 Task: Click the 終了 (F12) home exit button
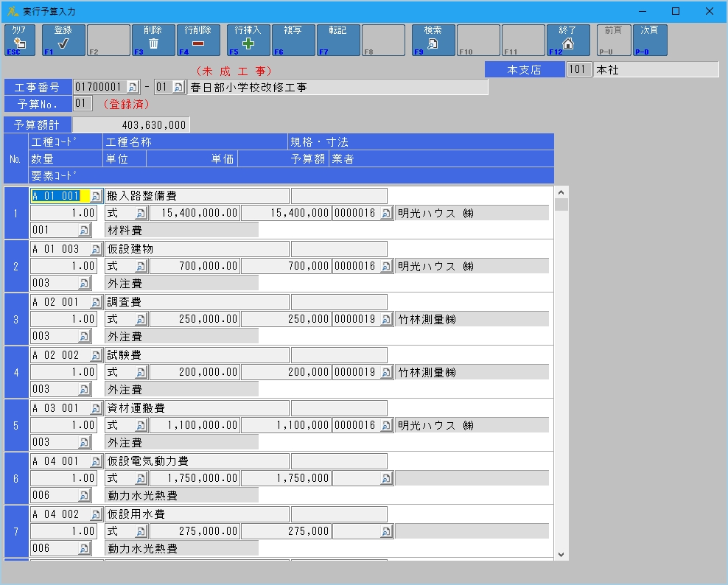tap(567, 40)
